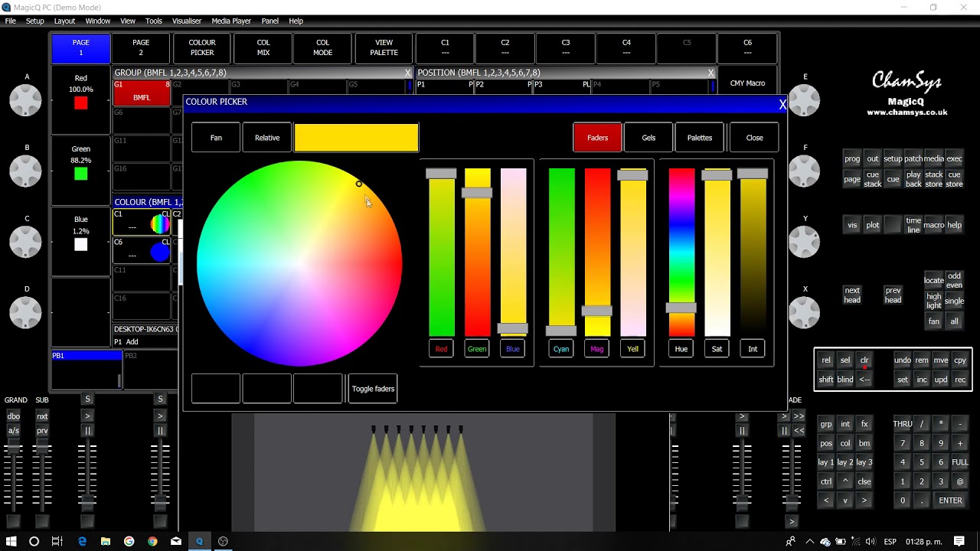Viewport: 980px width, 551px height.
Task: Toggle blind mode button
Action: click(845, 380)
